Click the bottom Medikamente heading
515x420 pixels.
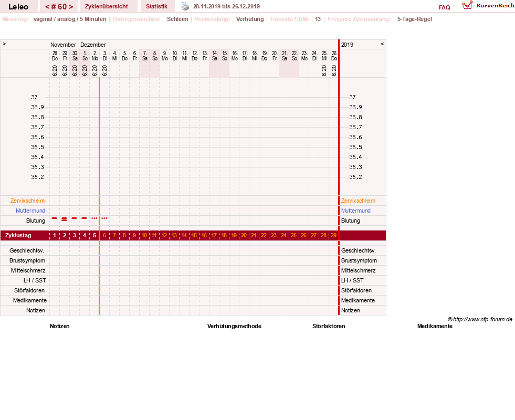click(x=435, y=326)
